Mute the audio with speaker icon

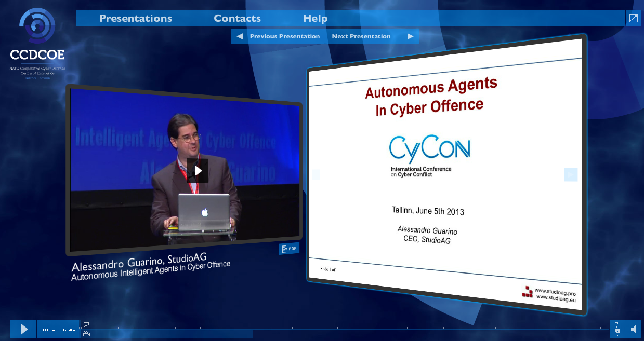[634, 329]
